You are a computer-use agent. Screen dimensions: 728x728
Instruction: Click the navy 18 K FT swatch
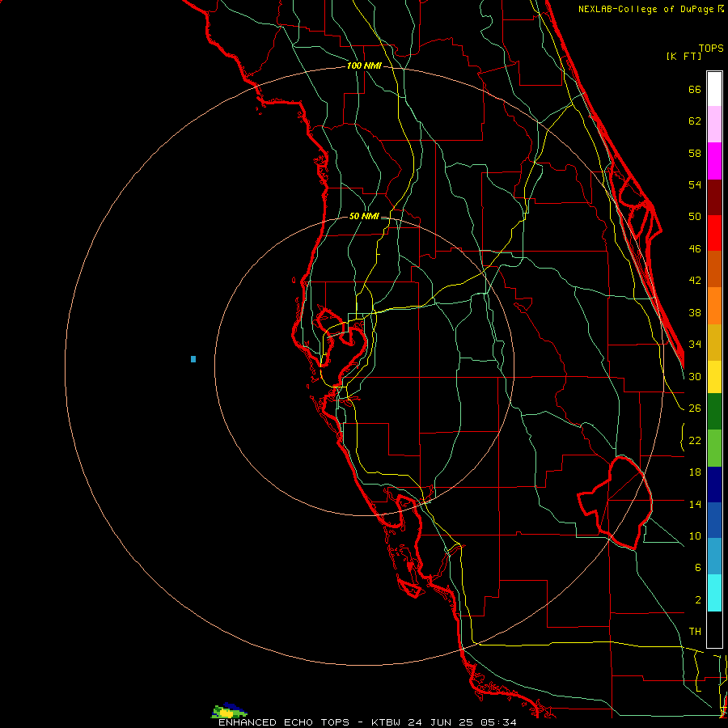714,485
